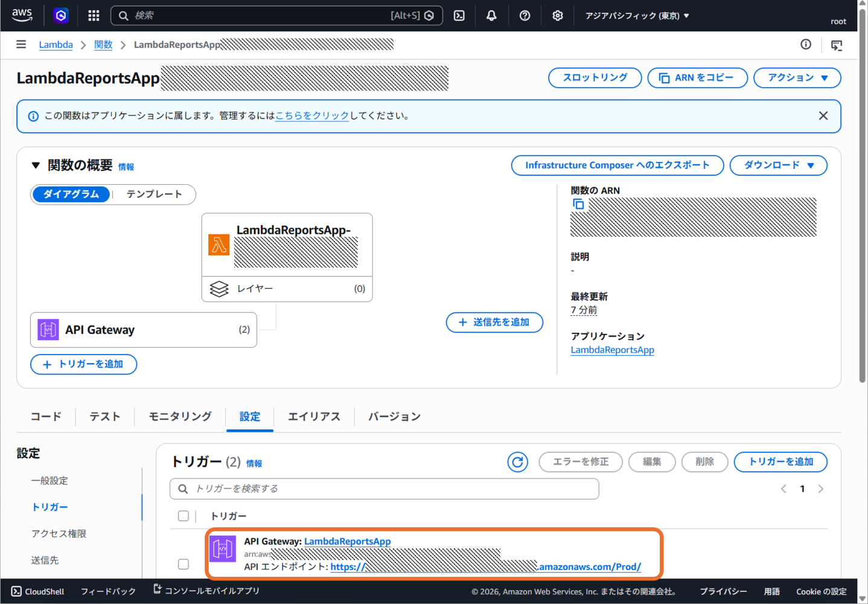Click トリガーを追加 in the diagram
Viewport: 868px width, 604px height.
[84, 364]
